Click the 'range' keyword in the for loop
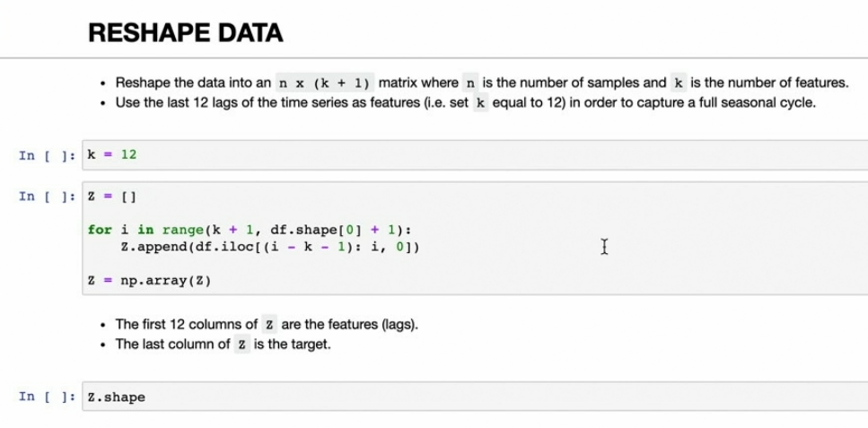Viewport: 868px width, 428px height. tap(180, 230)
